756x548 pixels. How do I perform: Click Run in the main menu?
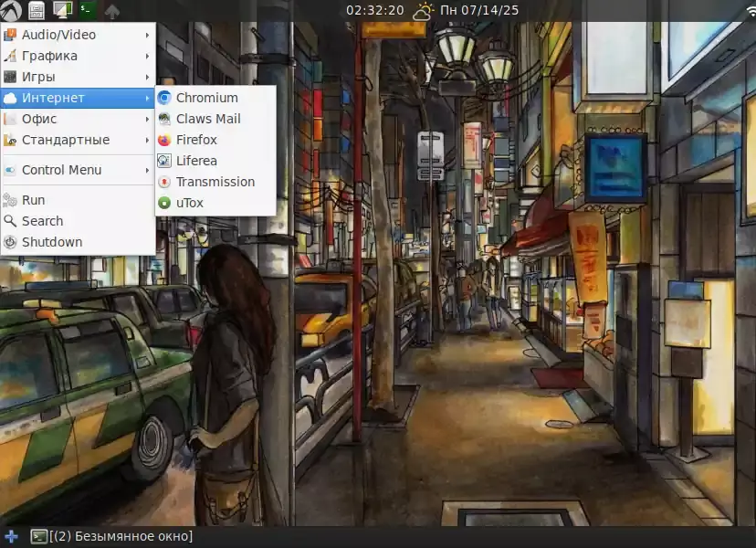click(x=78, y=200)
